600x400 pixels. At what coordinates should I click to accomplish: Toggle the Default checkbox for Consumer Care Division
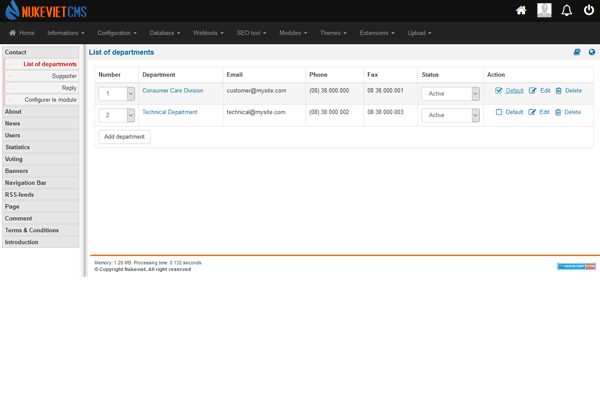tap(499, 91)
